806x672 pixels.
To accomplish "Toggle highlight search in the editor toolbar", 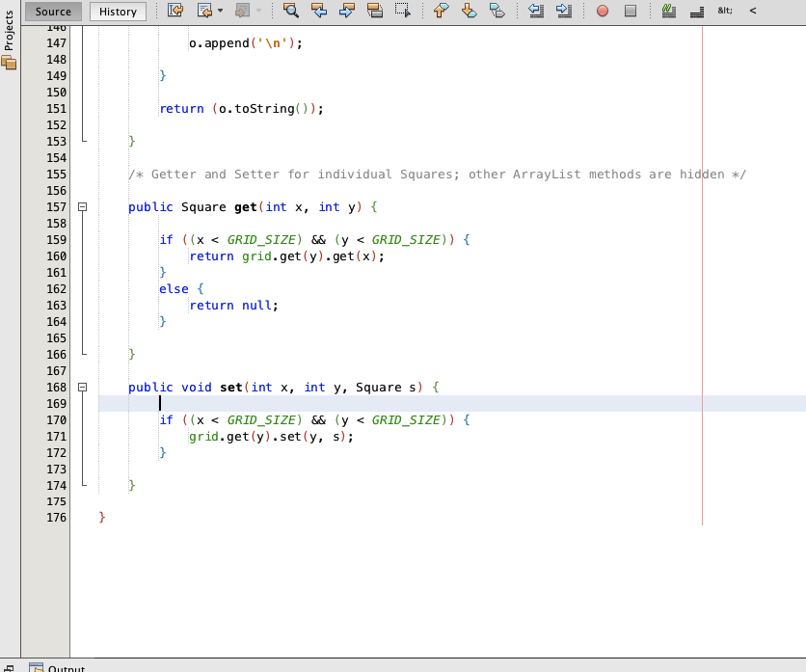I will [375, 11].
